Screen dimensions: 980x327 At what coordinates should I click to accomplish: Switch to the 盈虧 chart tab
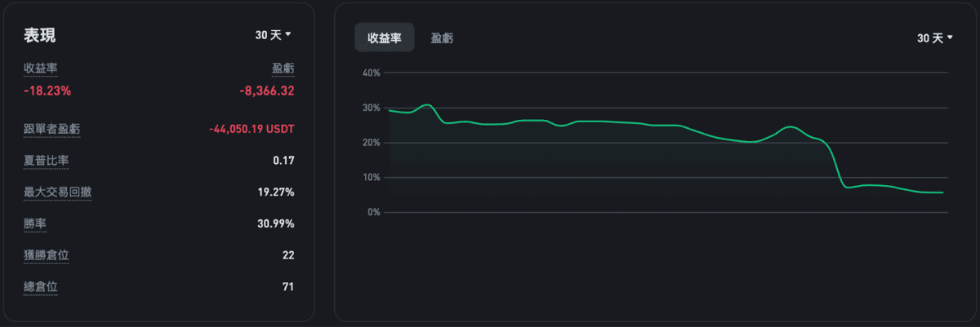(x=443, y=38)
